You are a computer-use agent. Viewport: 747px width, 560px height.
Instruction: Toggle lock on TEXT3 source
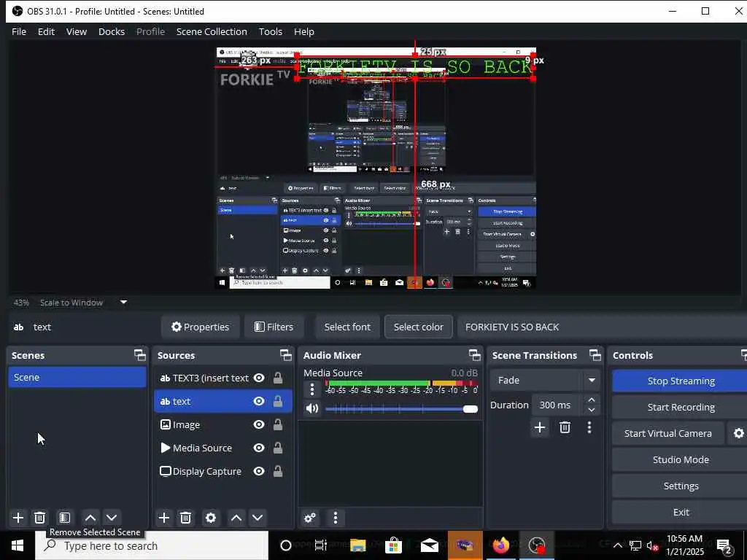[278, 378]
